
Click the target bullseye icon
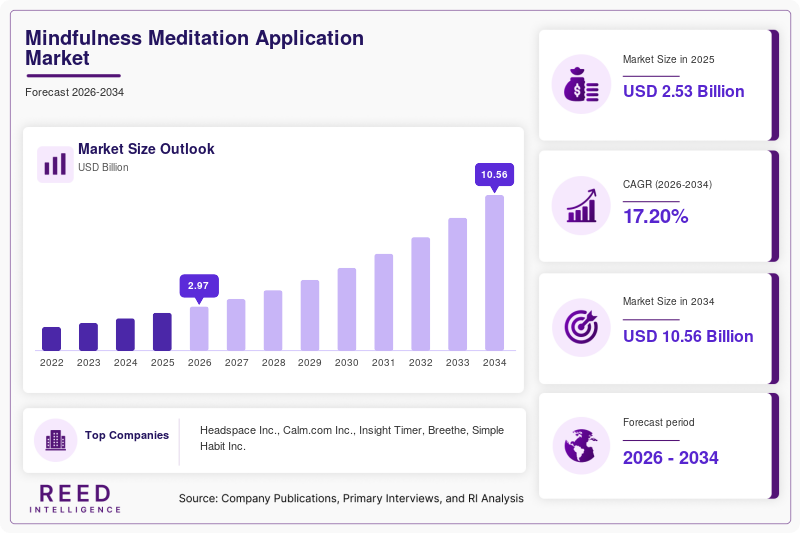(581, 327)
